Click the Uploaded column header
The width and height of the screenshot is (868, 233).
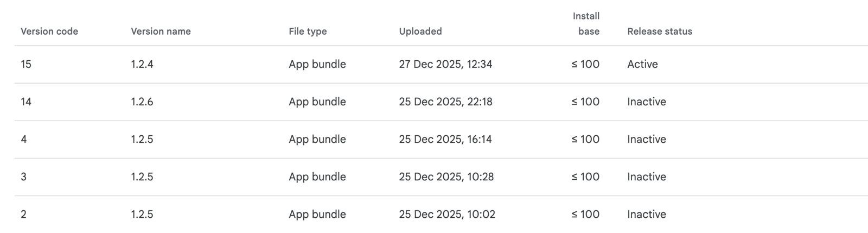(420, 32)
